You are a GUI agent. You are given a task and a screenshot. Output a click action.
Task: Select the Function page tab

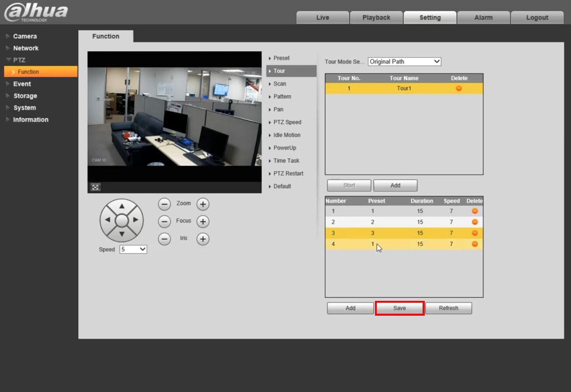pos(106,36)
